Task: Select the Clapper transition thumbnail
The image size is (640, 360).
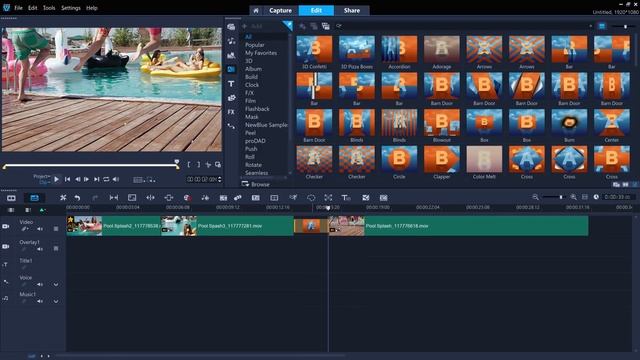Action: 442,159
